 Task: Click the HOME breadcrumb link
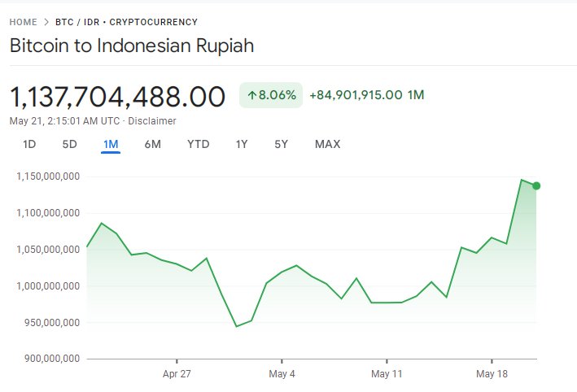pos(23,22)
